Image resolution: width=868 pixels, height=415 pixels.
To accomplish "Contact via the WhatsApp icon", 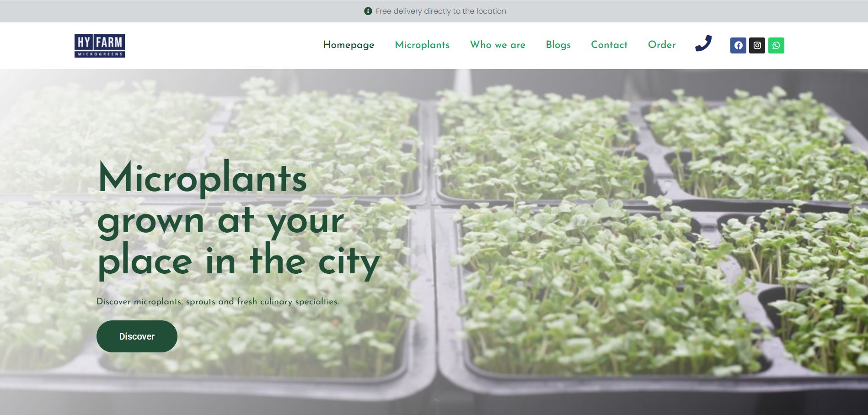I will click(x=777, y=45).
